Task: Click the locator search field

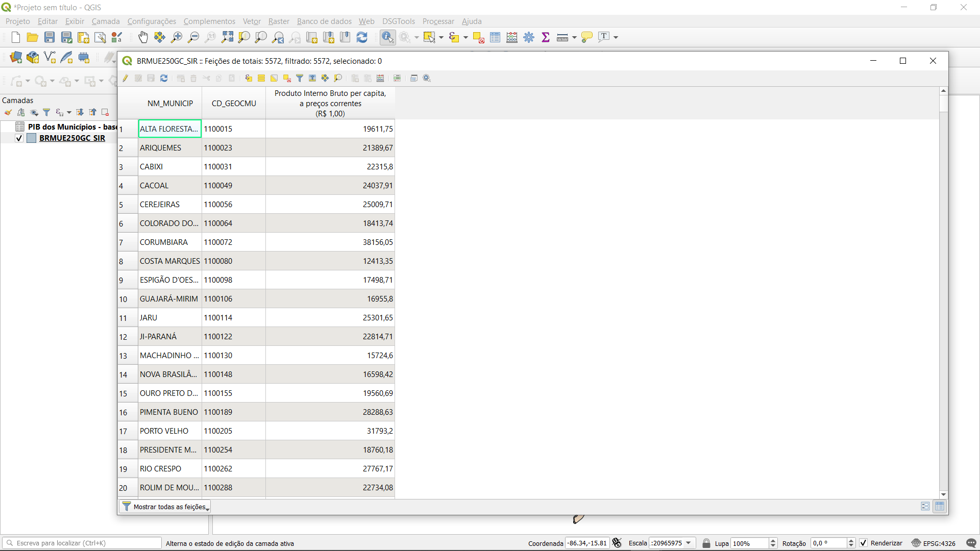Action: (x=84, y=543)
